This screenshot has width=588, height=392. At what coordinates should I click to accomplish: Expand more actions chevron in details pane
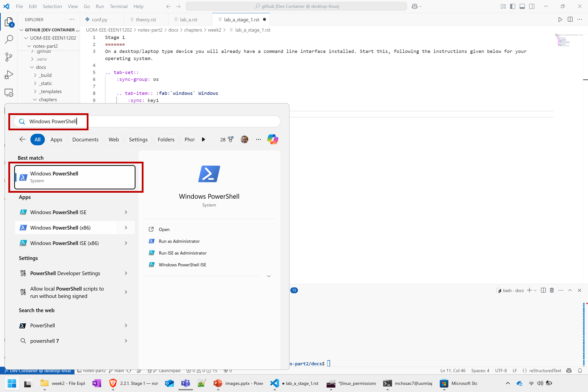pyautogui.click(x=269, y=276)
